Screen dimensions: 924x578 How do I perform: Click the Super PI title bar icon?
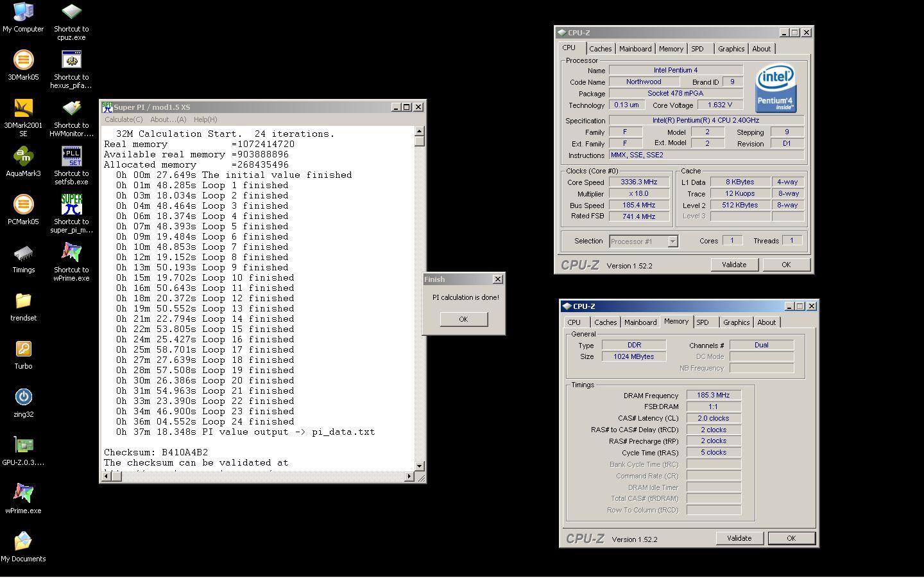click(107, 107)
